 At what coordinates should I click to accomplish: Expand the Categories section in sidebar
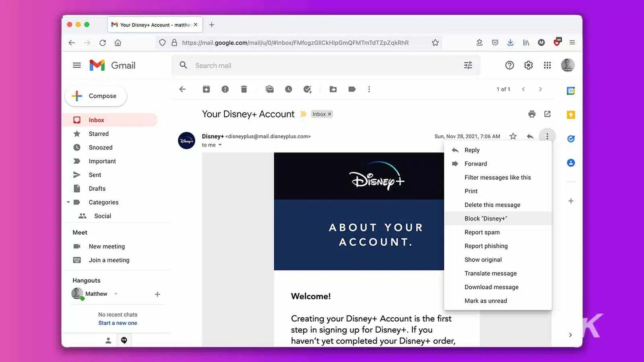pyautogui.click(x=68, y=202)
